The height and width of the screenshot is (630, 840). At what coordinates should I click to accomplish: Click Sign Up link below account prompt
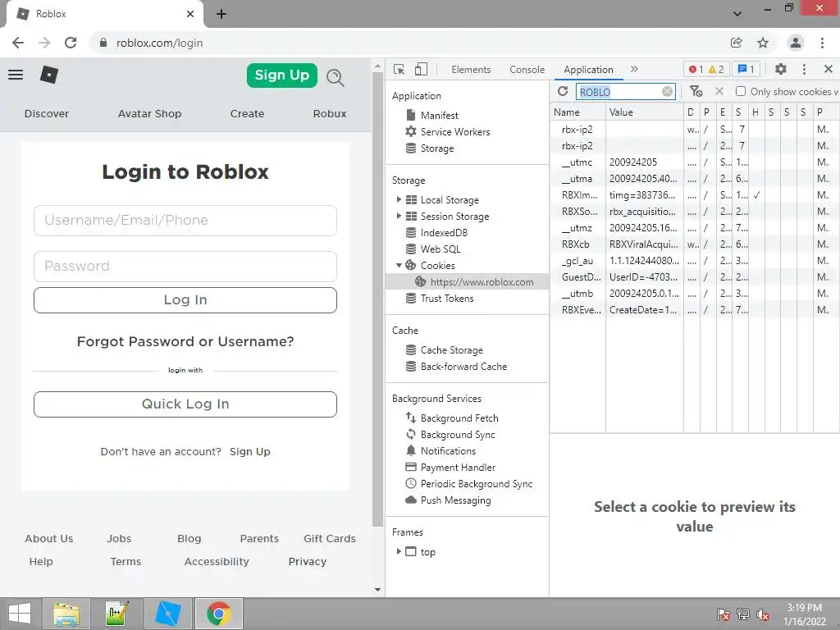pos(249,452)
